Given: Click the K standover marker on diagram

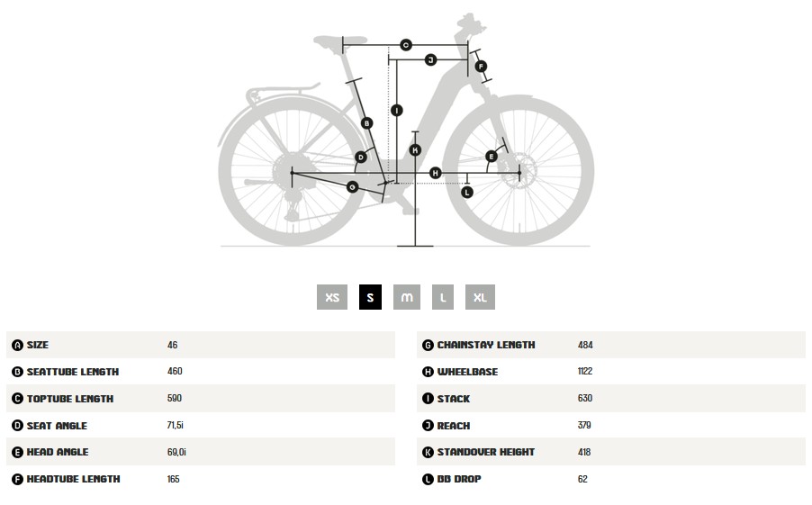Looking at the screenshot, I should click(x=415, y=150).
